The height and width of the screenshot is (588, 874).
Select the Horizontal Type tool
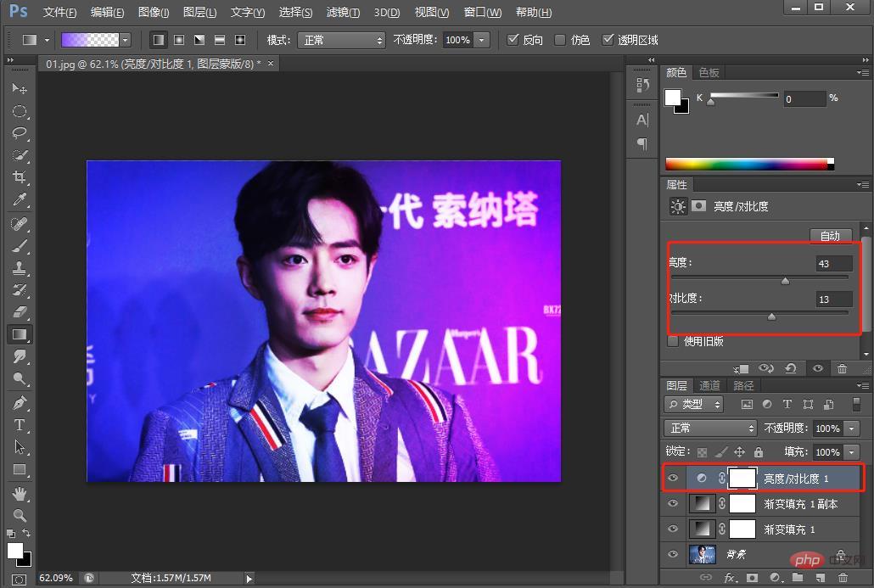[x=19, y=425]
